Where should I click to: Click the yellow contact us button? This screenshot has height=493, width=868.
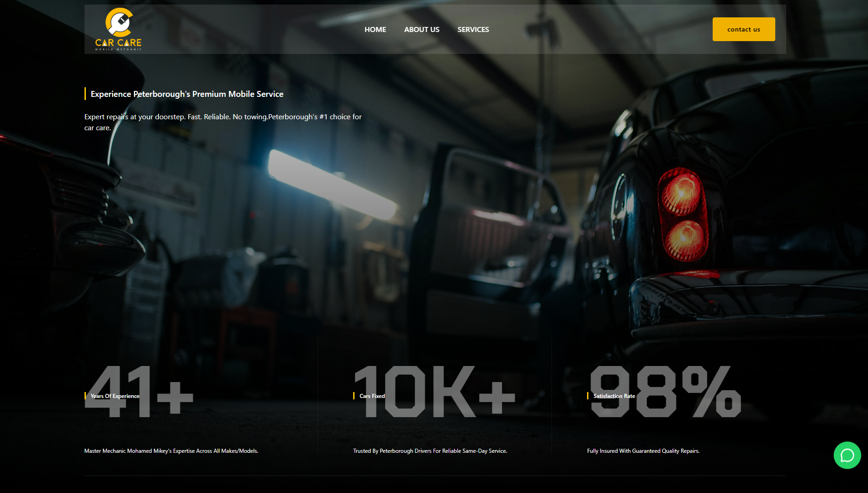click(744, 29)
